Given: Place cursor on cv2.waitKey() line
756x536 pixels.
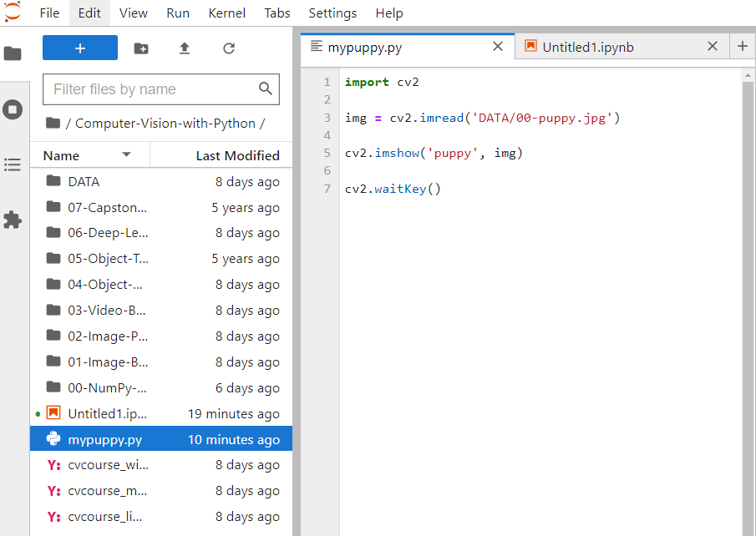Looking at the screenshot, I should click(x=393, y=189).
